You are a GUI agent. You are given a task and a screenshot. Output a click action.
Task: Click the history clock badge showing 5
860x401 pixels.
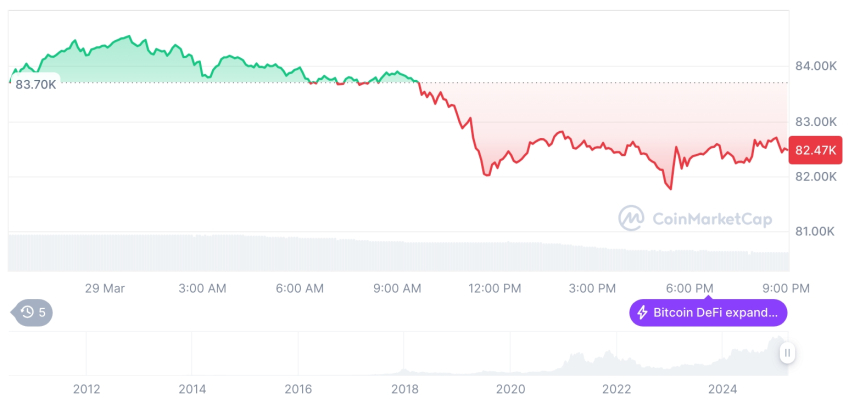pyautogui.click(x=33, y=313)
